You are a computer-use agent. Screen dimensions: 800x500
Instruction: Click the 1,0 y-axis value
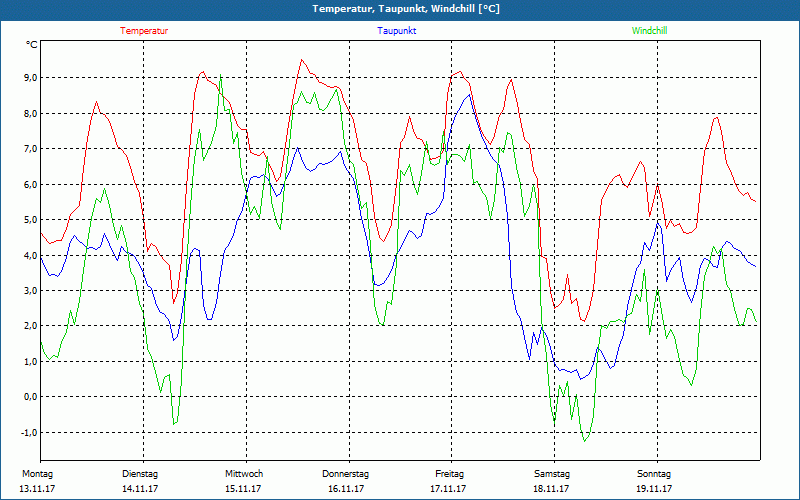(x=31, y=361)
